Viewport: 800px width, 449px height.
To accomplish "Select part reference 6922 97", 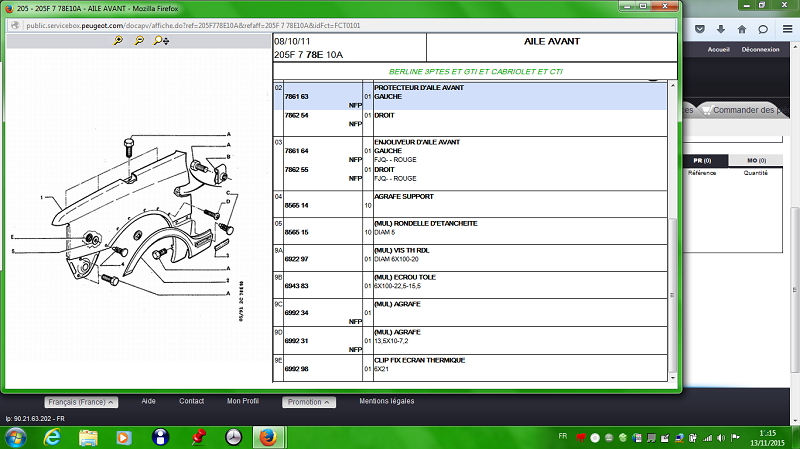I will [296, 259].
